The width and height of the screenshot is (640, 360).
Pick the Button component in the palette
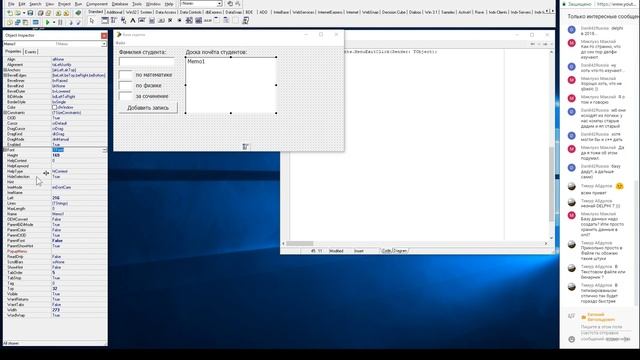161,21
